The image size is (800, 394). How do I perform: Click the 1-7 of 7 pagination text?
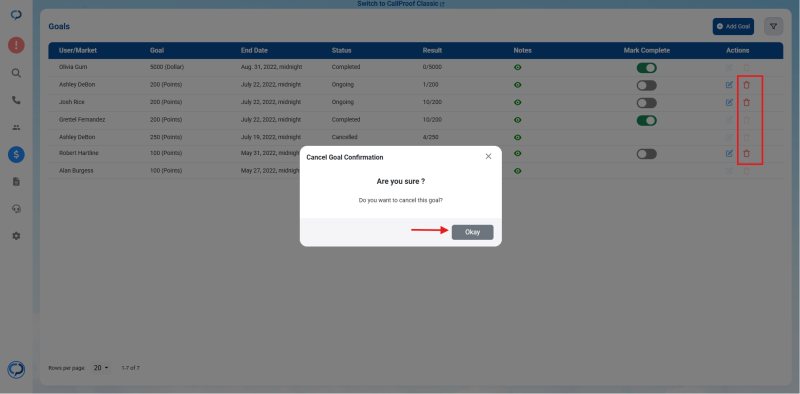coord(131,367)
